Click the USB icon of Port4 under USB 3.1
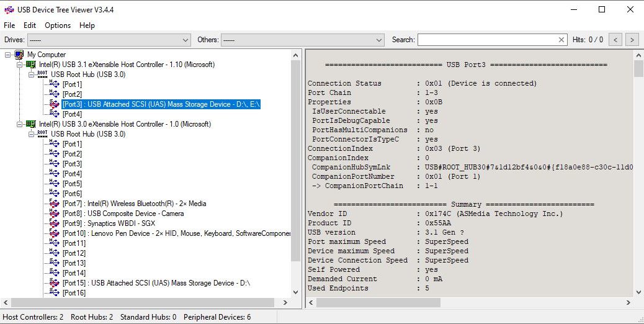Image resolution: width=644 pixels, height=324 pixels. (54, 114)
